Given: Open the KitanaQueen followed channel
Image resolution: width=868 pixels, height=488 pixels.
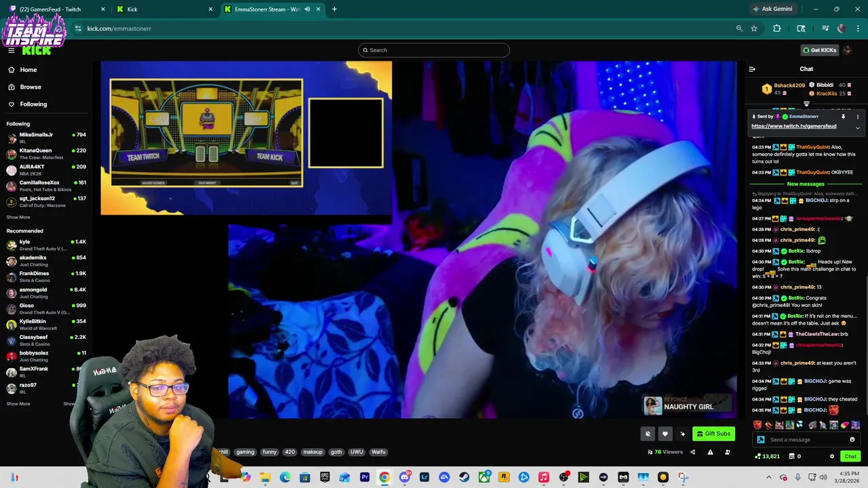Looking at the screenshot, I should coord(46,153).
